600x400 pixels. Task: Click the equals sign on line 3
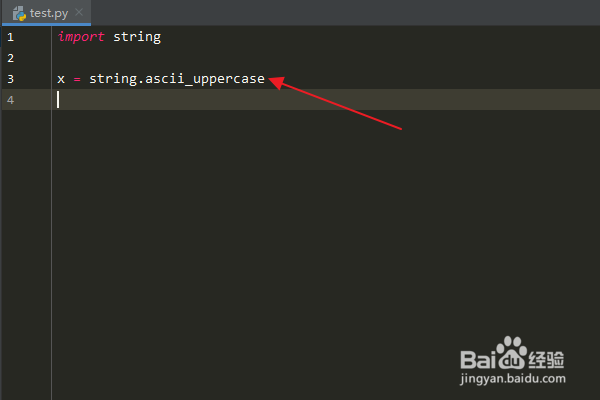click(x=77, y=79)
